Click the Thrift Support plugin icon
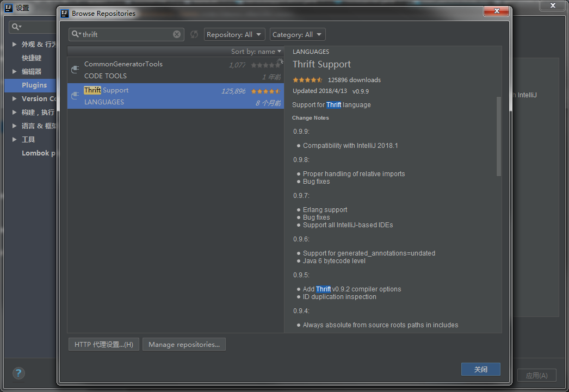This screenshot has height=392, width=569. click(76, 96)
